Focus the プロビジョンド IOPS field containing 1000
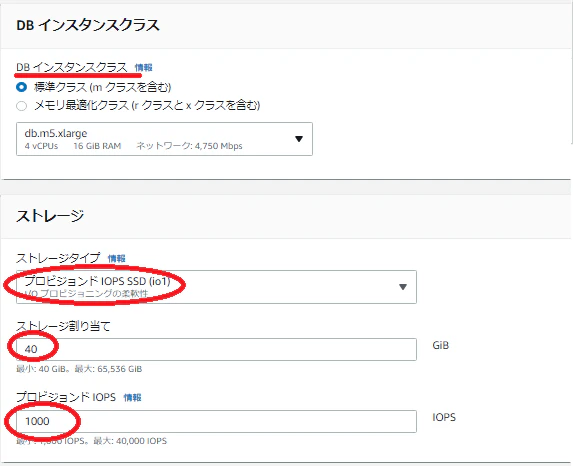 pyautogui.click(x=216, y=421)
